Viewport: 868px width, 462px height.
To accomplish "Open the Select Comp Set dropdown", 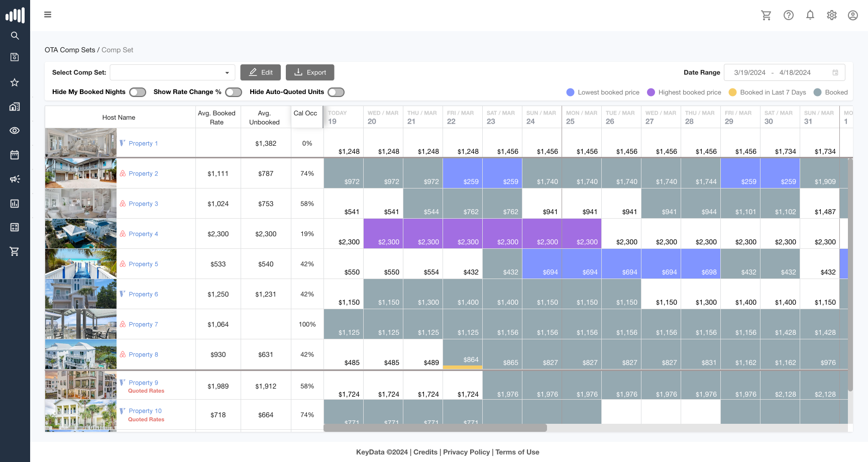I will pyautogui.click(x=172, y=72).
